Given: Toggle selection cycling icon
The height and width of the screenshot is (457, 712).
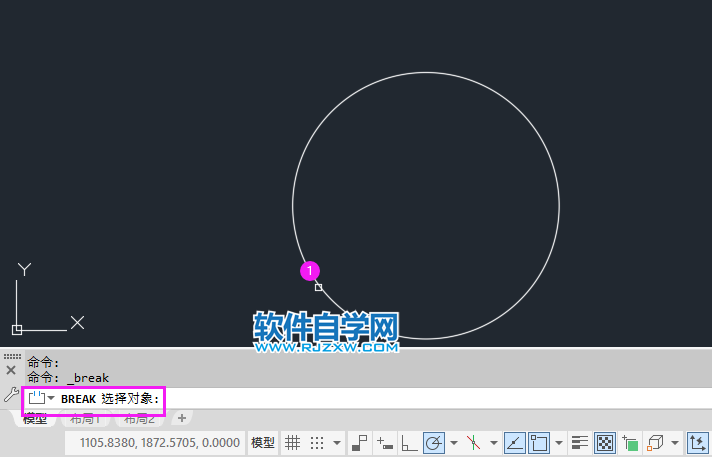Looking at the screenshot, I should pos(630,442).
